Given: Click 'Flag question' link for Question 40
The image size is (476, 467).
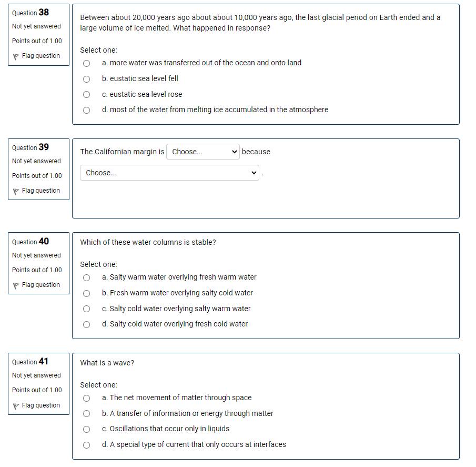Looking at the screenshot, I should point(40,285).
